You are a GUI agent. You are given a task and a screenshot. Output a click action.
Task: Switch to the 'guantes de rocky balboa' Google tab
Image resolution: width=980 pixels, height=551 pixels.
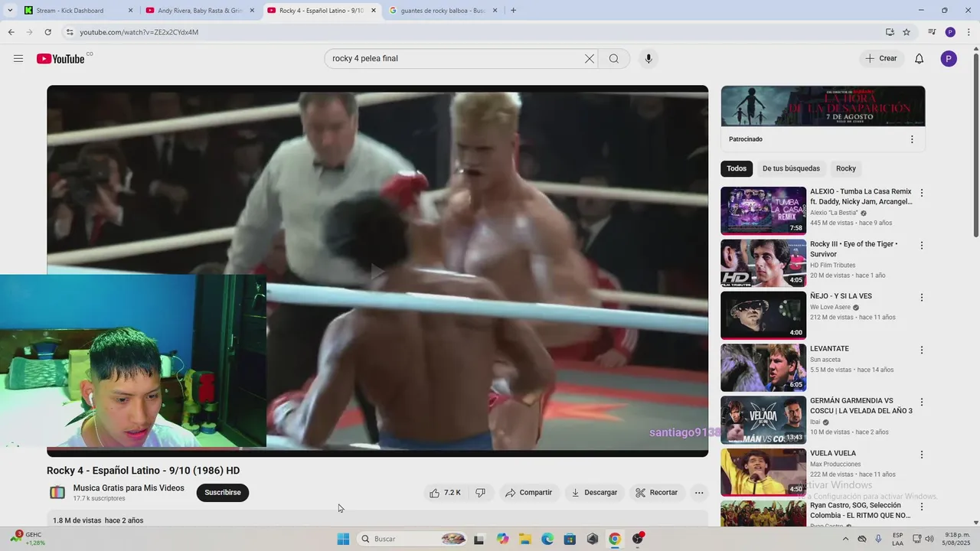click(444, 11)
